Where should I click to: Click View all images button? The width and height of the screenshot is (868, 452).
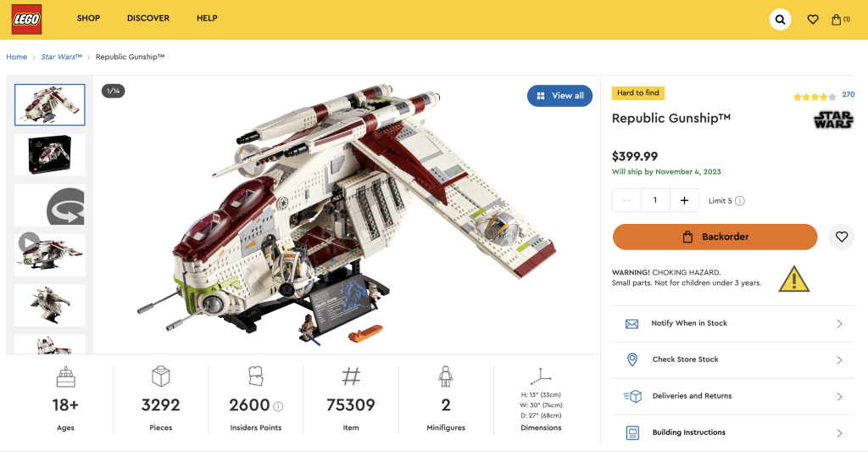click(x=559, y=96)
